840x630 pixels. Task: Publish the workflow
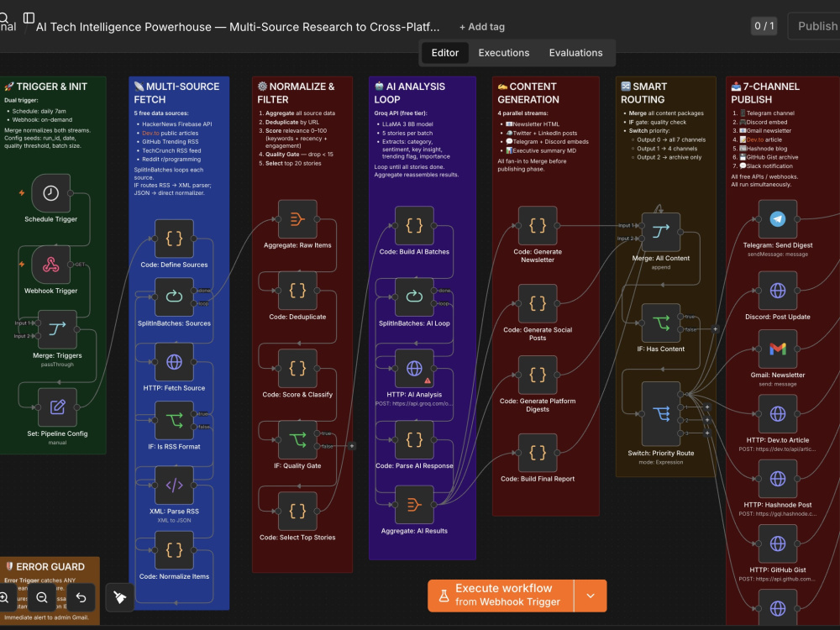[817, 26]
